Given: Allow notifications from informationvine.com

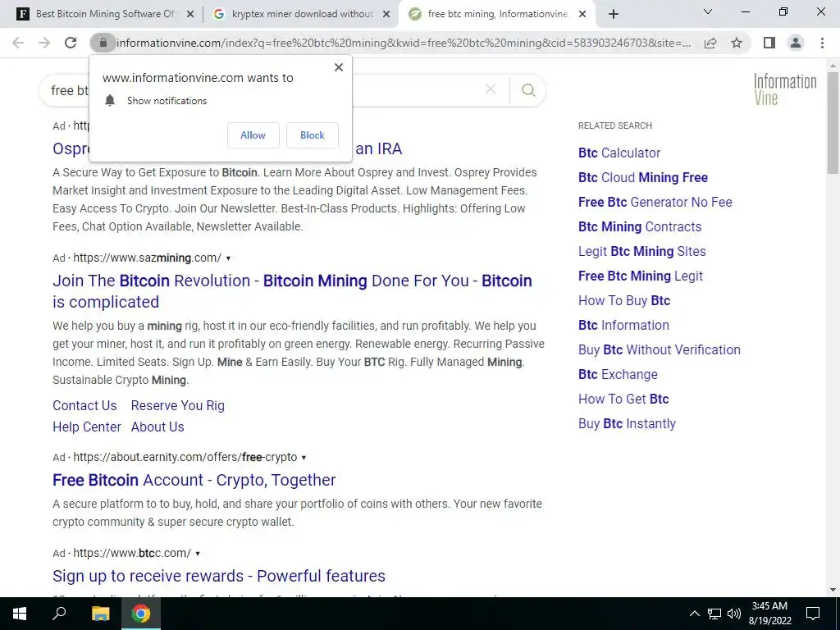Looking at the screenshot, I should click(253, 135).
